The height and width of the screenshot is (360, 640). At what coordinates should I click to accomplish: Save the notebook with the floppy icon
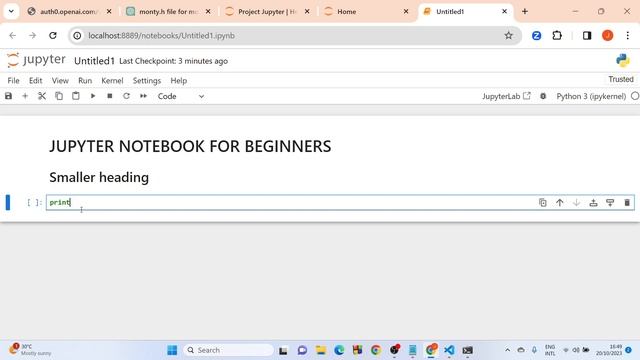point(8,96)
